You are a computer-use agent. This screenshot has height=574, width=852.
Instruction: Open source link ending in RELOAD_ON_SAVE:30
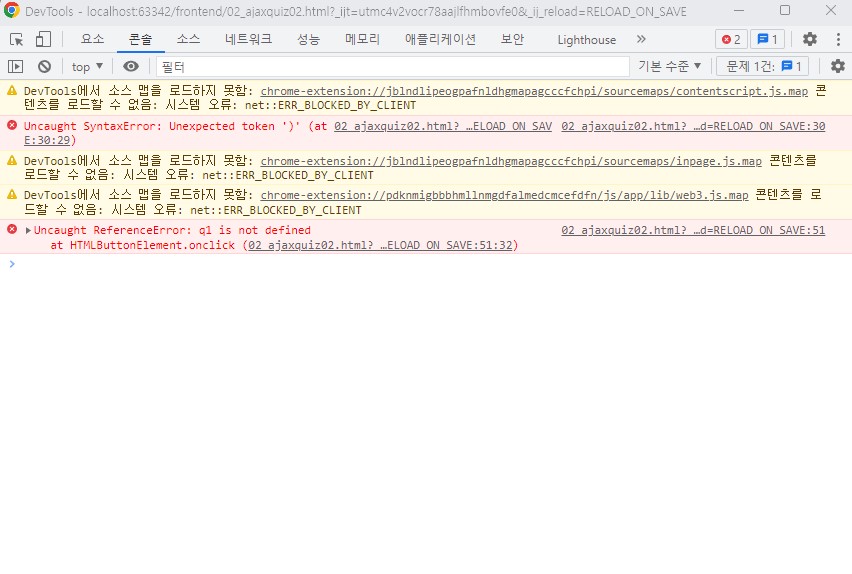tap(693, 126)
